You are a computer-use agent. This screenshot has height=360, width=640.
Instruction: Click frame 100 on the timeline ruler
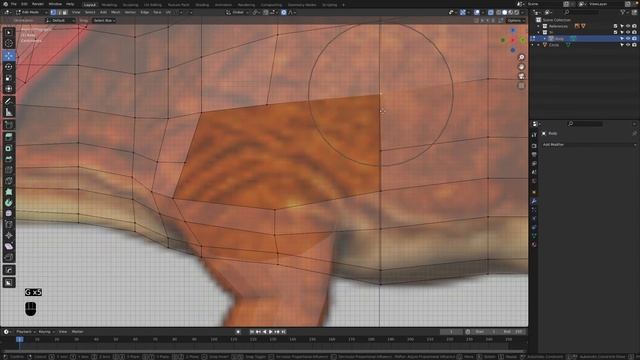click(x=214, y=339)
